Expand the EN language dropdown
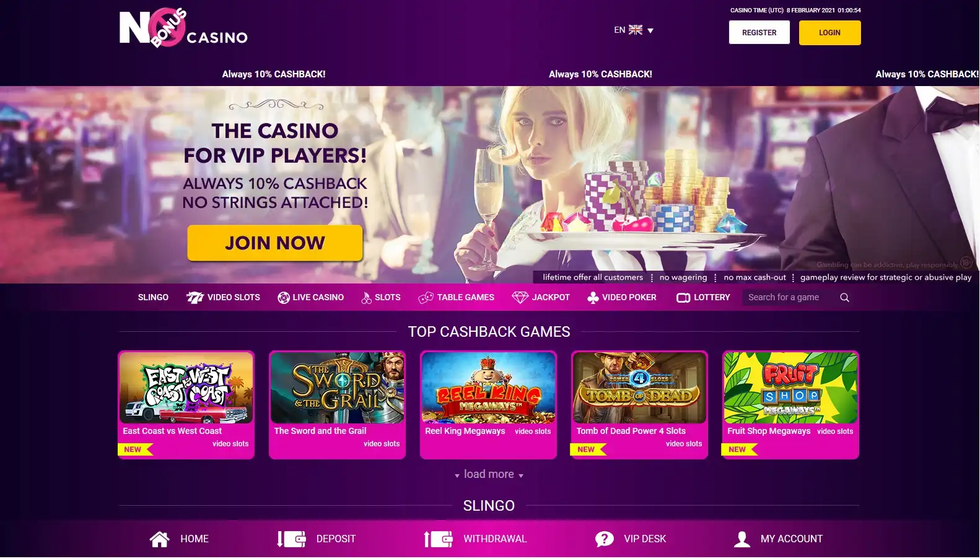Screen dimensions: 980x559 [634, 30]
